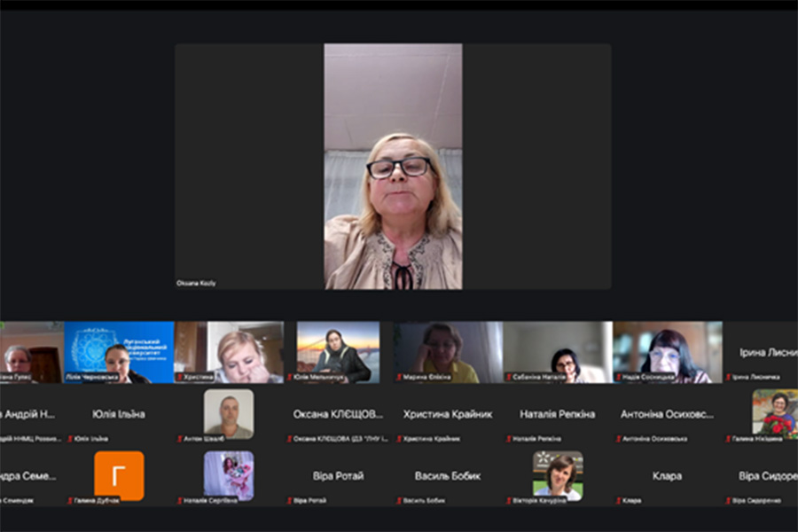Click the large Василь Бобик name
The height and width of the screenshot is (532, 798).
448,476
